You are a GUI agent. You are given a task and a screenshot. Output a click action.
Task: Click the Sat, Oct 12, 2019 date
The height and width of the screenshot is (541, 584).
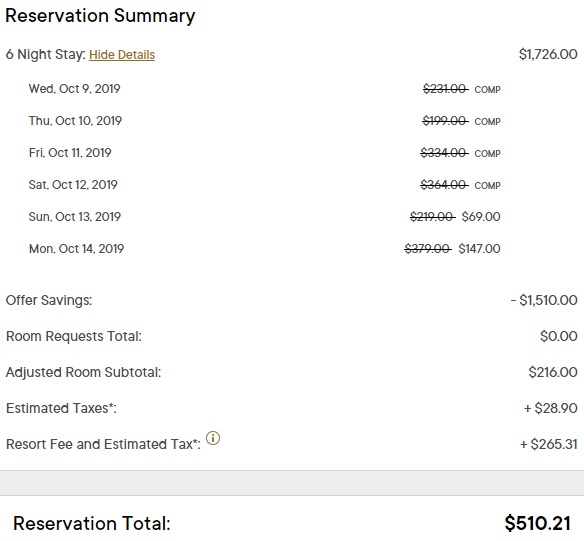pyautogui.click(x=73, y=185)
